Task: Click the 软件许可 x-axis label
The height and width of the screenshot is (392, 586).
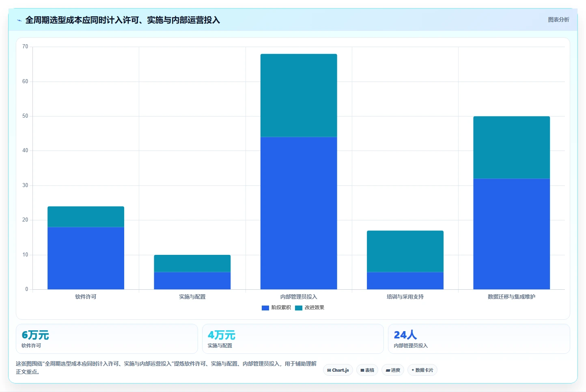Action: click(x=86, y=297)
